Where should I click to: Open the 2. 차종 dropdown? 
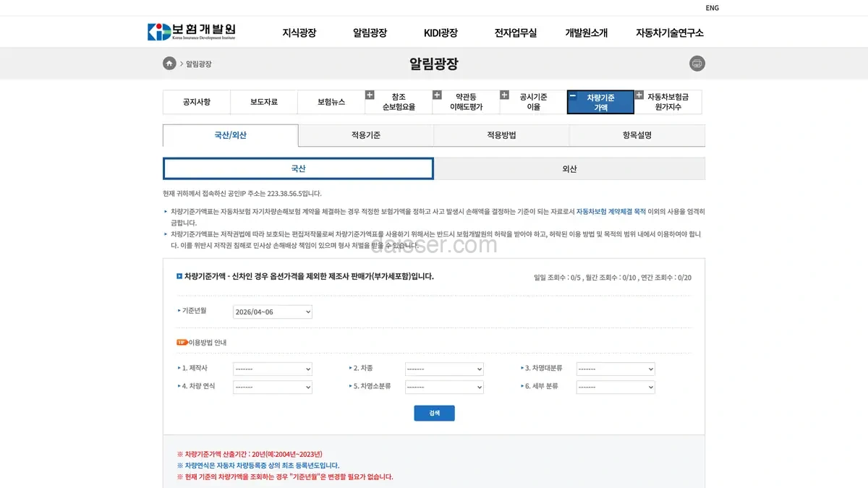click(444, 369)
